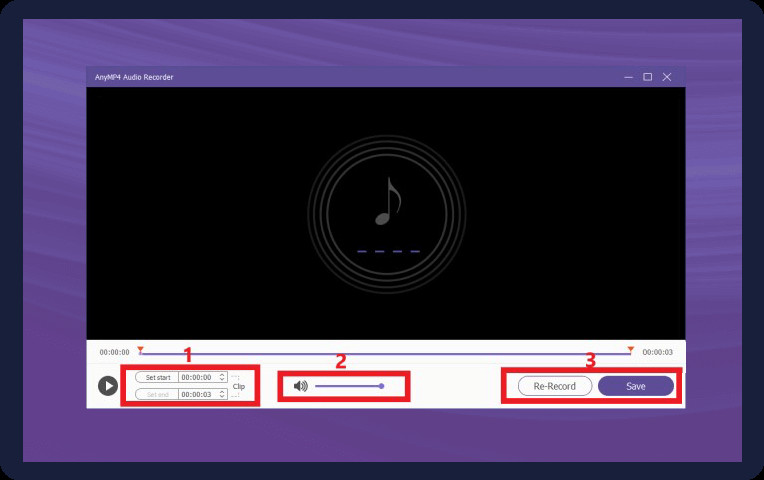Click the end trim marker on timeline

click(630, 350)
